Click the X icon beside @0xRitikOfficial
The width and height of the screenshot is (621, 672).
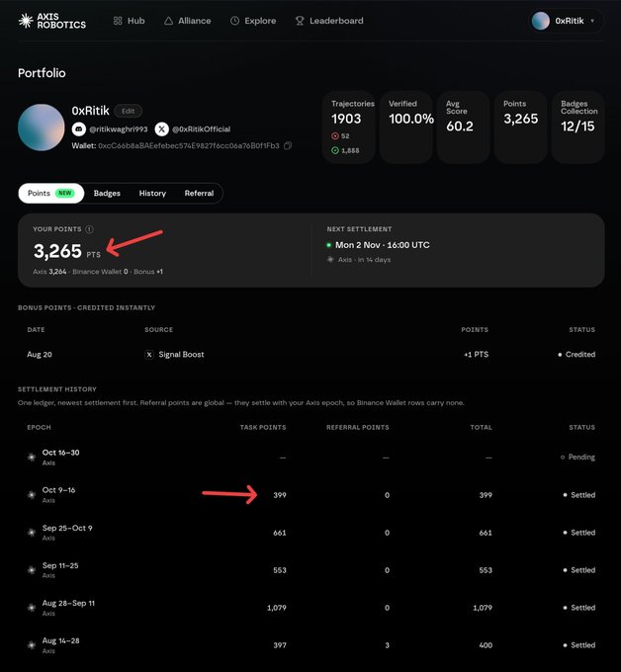pos(162,129)
